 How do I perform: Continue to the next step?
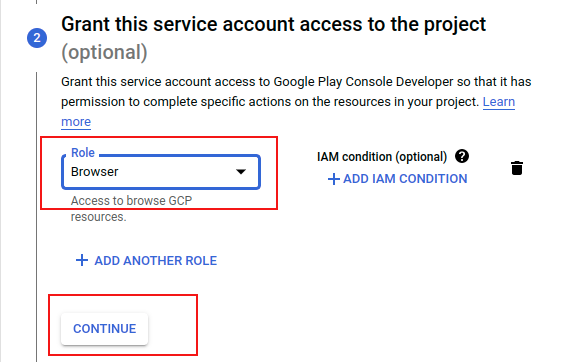(x=105, y=328)
